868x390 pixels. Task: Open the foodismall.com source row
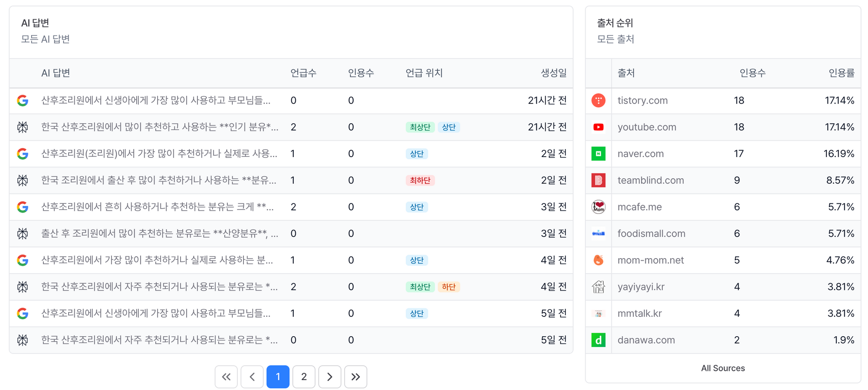click(x=651, y=234)
